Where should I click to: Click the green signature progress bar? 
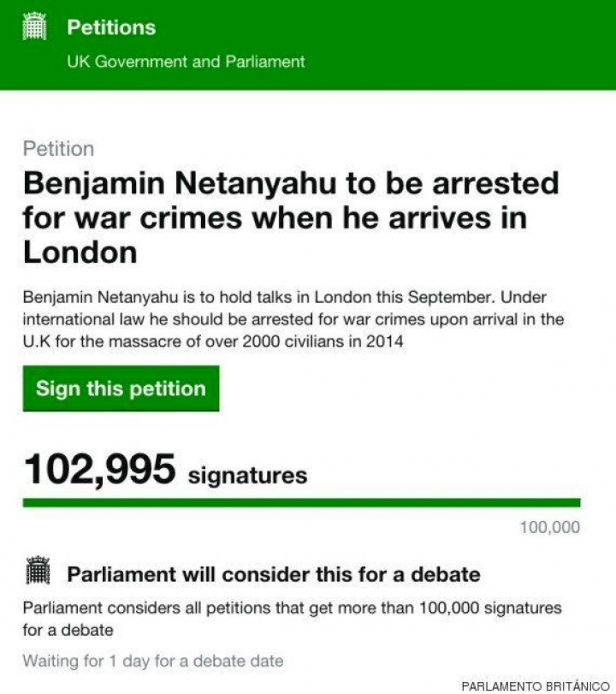point(301,502)
